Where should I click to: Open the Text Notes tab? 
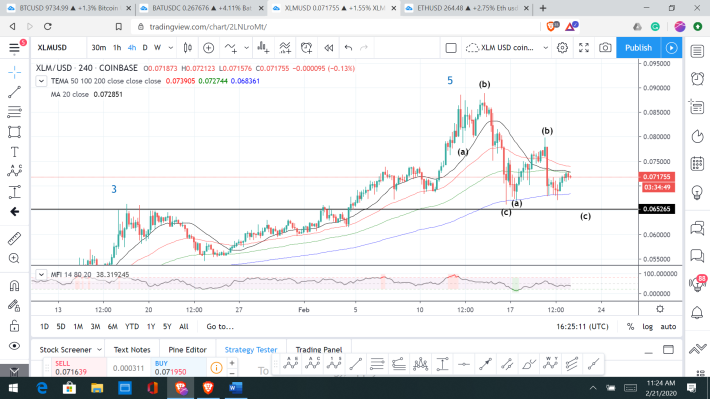click(x=132, y=350)
